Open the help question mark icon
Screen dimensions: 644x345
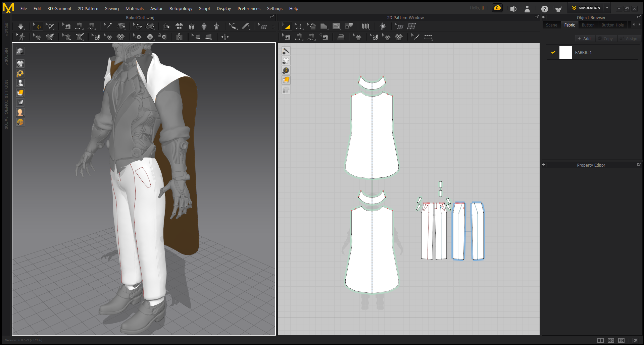pos(544,9)
